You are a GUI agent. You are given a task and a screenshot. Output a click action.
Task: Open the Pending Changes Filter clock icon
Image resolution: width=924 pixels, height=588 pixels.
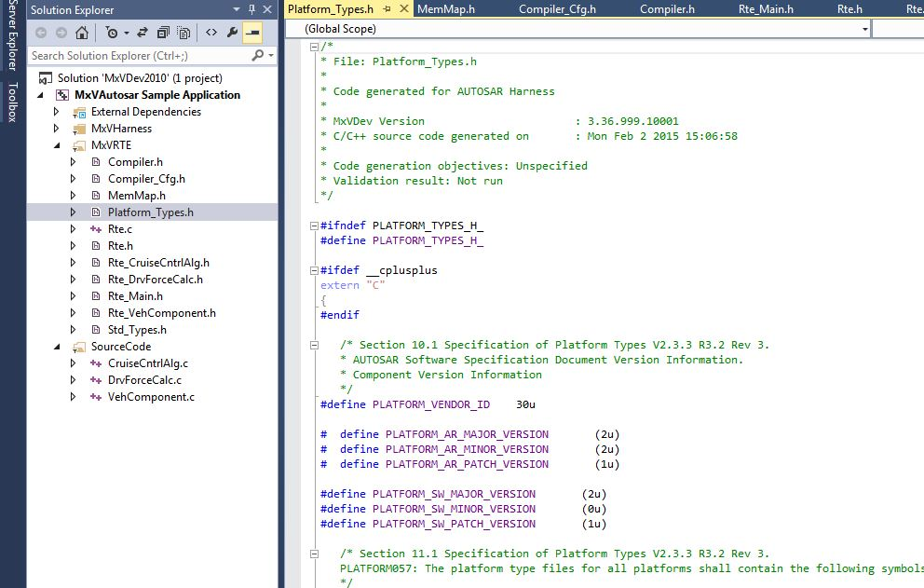[x=112, y=33]
